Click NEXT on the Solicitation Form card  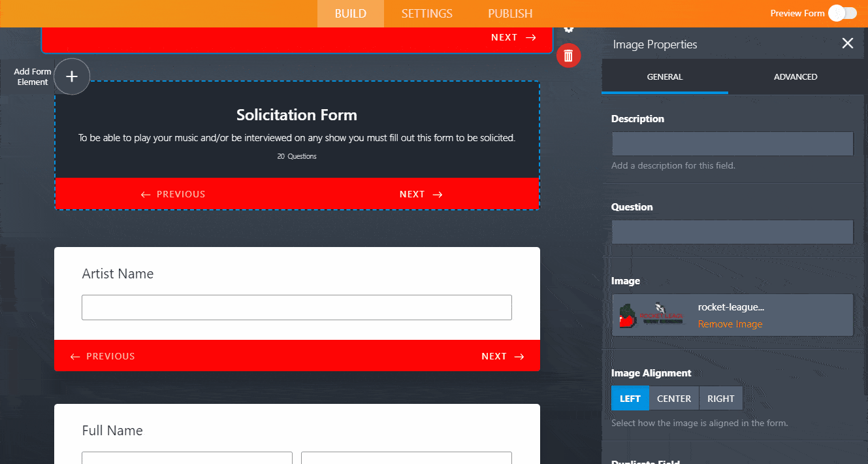(x=421, y=194)
